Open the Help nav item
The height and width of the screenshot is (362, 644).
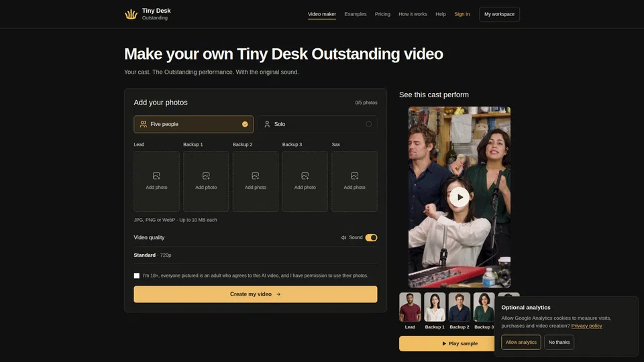click(x=441, y=14)
